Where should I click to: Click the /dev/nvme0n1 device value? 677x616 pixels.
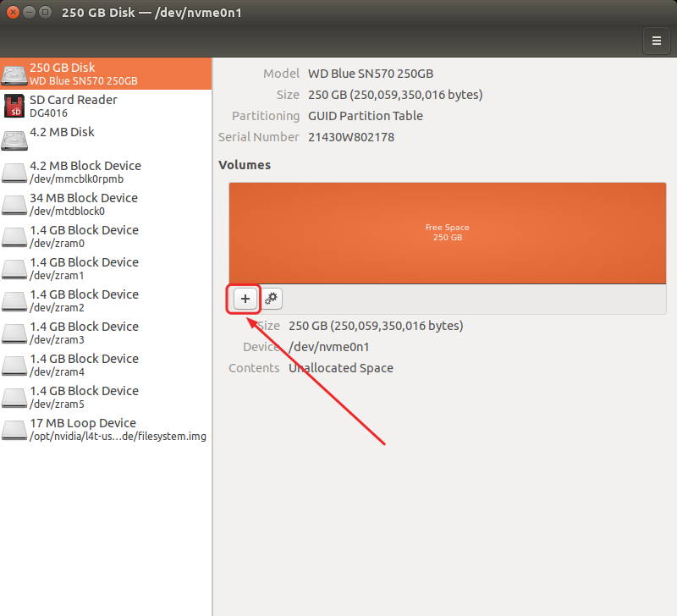(328, 347)
